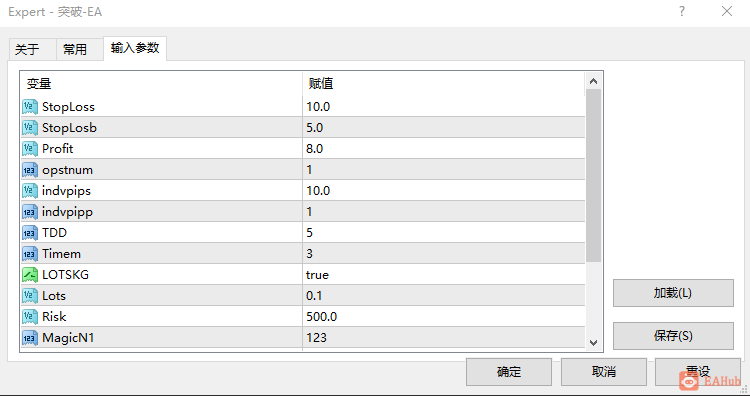This screenshot has width=750, height=396.
Task: Click the opstnum integer-type icon
Action: [x=30, y=170]
